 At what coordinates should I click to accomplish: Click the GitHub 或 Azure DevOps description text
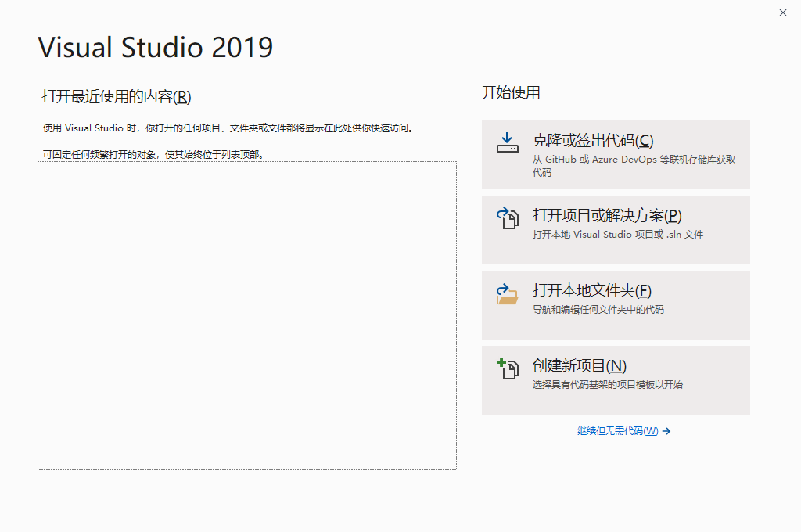pyautogui.click(x=634, y=166)
